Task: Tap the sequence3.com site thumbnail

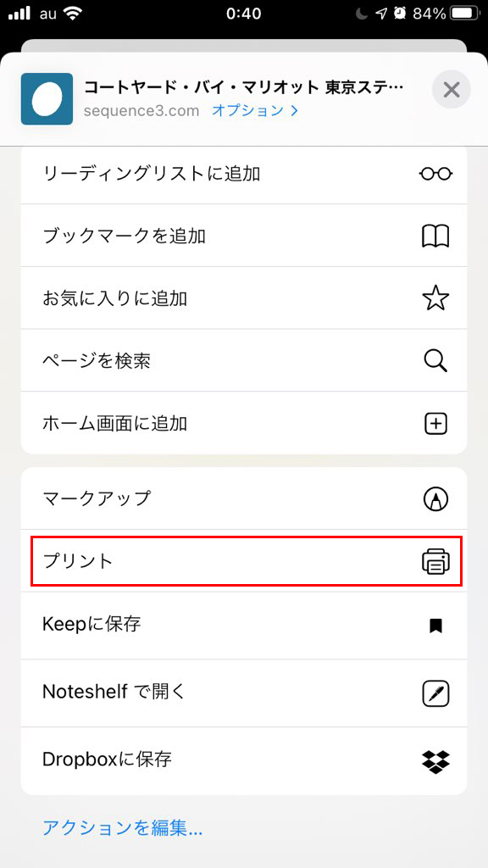Action: pyautogui.click(x=47, y=98)
